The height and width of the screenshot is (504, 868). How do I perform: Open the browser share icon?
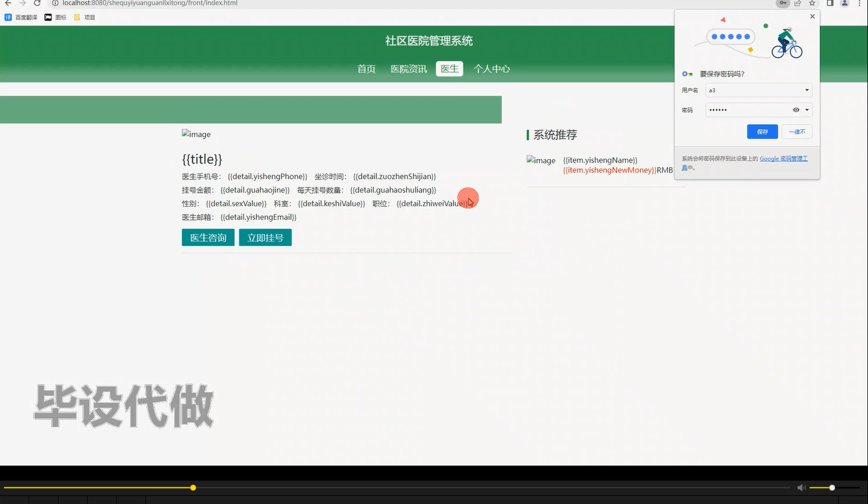click(x=797, y=3)
